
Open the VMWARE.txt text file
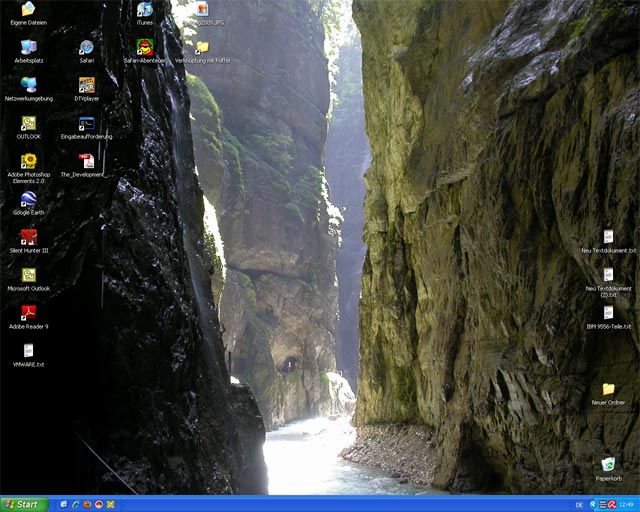click(28, 351)
